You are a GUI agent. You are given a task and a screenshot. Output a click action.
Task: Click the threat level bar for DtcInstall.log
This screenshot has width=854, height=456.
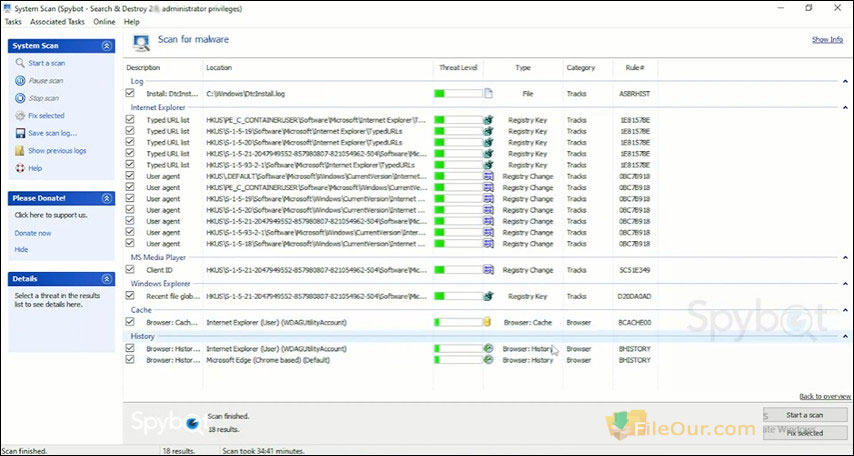click(x=458, y=93)
